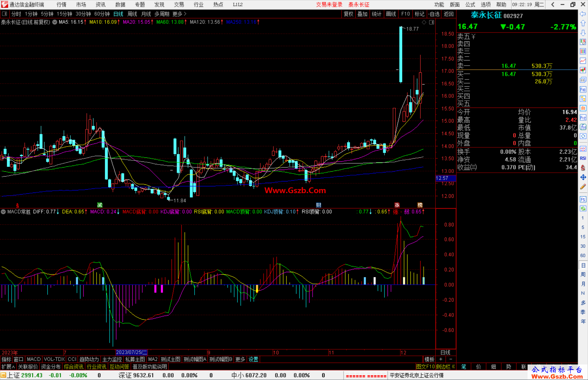This screenshot has height=380, width=588.
Task: Click the 返回 button
Action: (448, 14)
